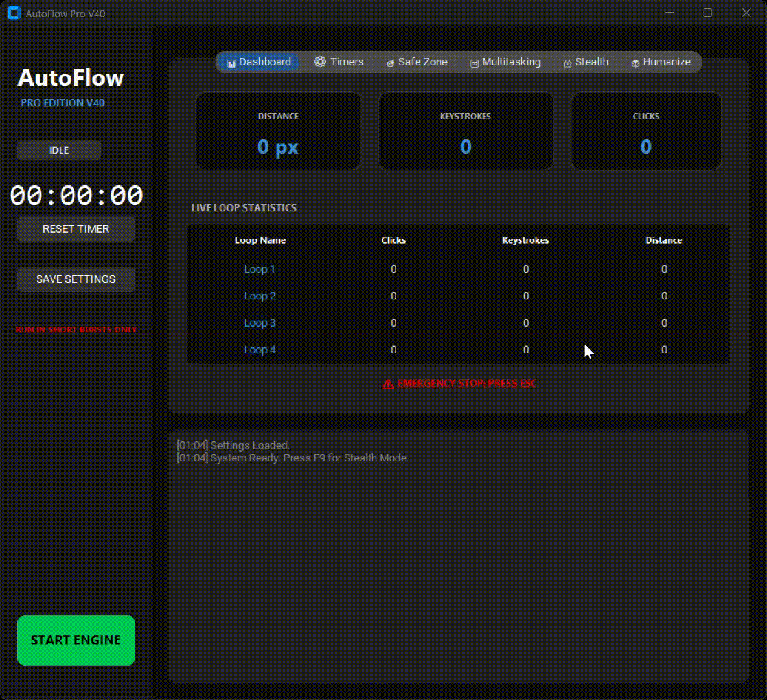Image resolution: width=767 pixels, height=700 pixels.
Task: Toggle the IDLE status indicator
Action: pos(59,150)
